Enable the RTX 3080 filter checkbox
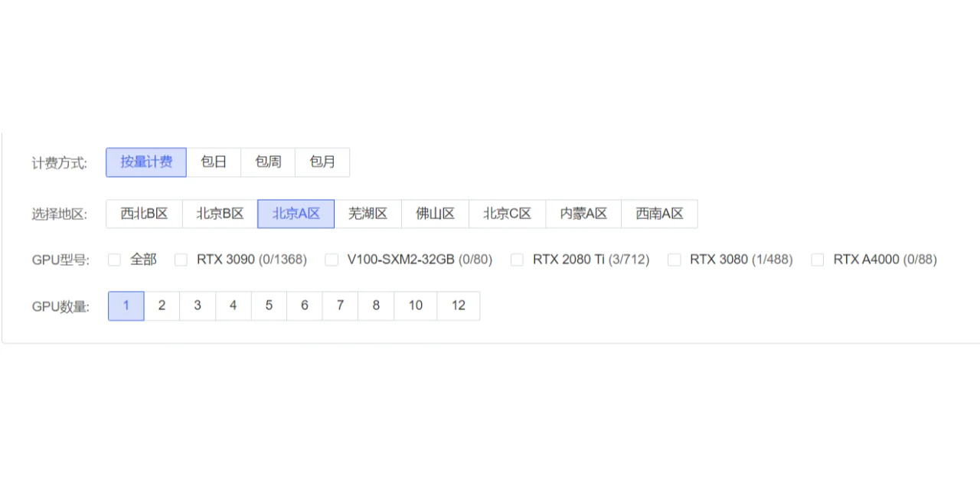This screenshot has height=490, width=980. tap(675, 260)
